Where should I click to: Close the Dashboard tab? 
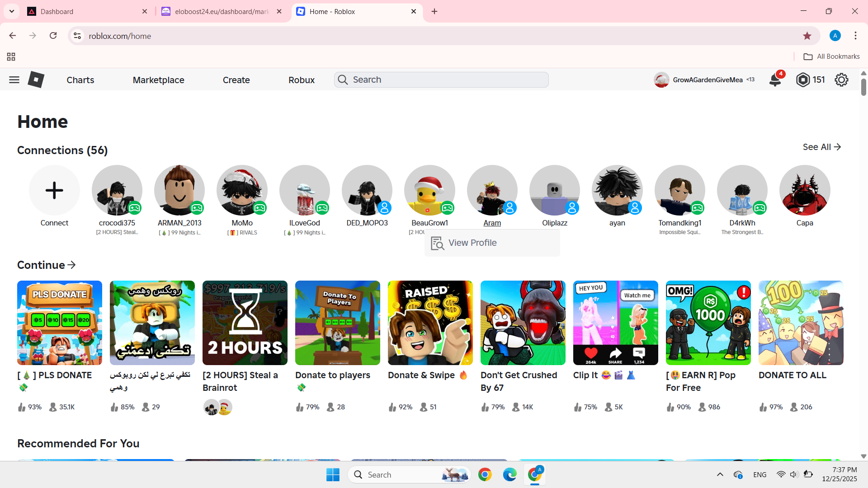coord(145,11)
